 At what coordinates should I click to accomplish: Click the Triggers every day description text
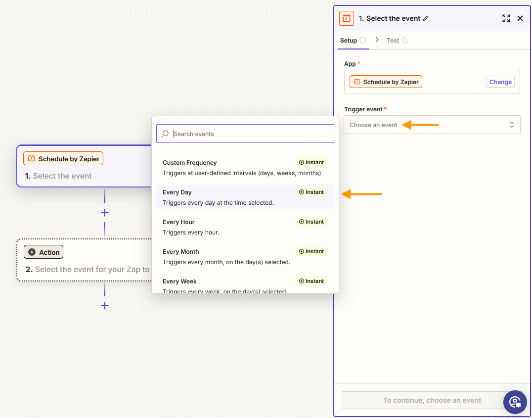[218, 203]
